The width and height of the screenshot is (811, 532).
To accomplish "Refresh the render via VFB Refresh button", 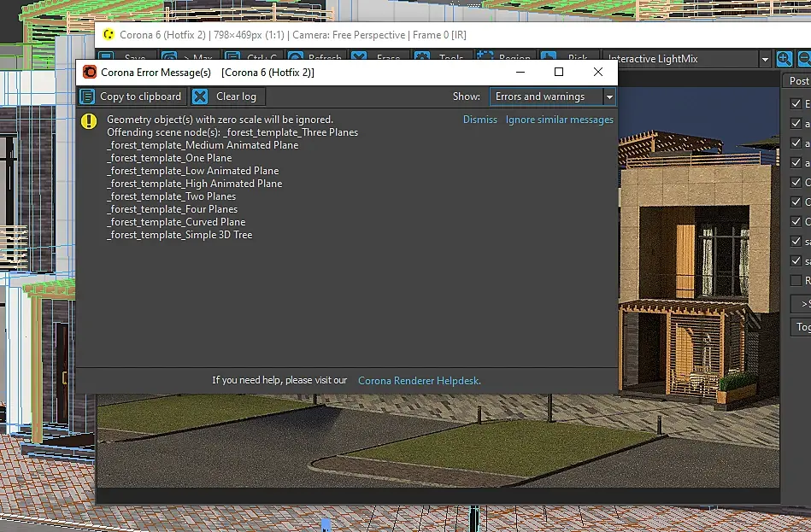I will pyautogui.click(x=317, y=56).
